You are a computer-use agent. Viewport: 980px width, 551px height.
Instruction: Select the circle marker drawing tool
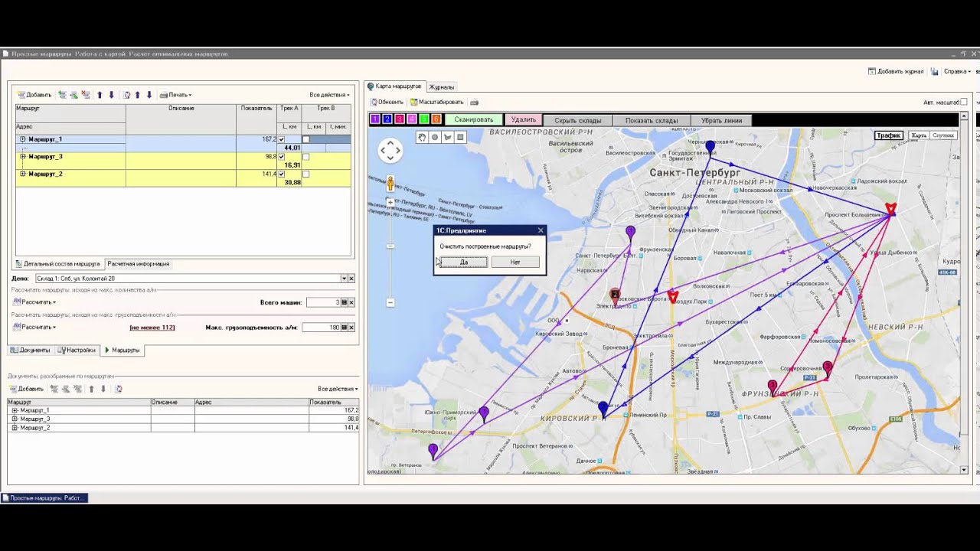tap(435, 137)
